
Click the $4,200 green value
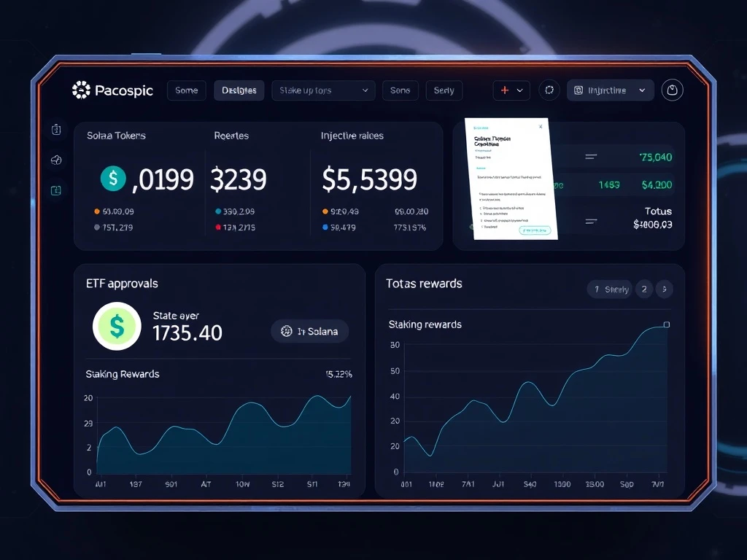click(x=657, y=184)
